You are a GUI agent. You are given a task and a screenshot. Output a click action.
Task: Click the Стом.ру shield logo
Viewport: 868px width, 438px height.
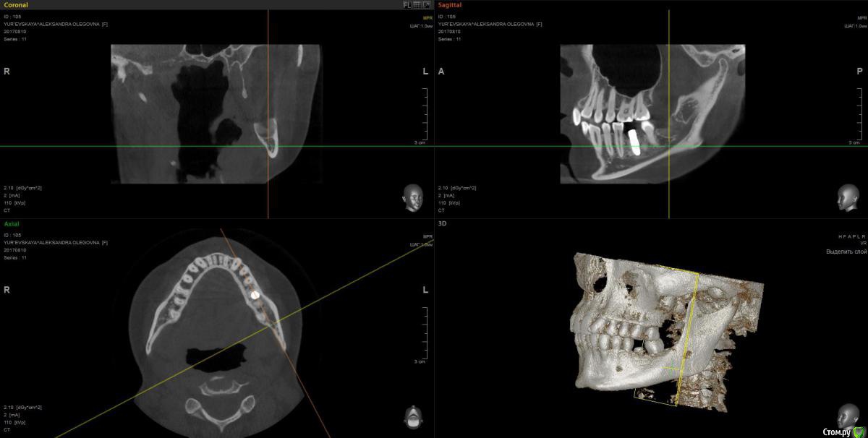(858, 431)
